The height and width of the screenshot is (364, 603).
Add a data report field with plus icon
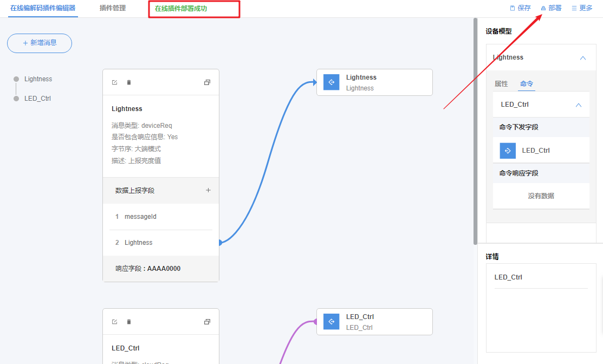pyautogui.click(x=208, y=190)
